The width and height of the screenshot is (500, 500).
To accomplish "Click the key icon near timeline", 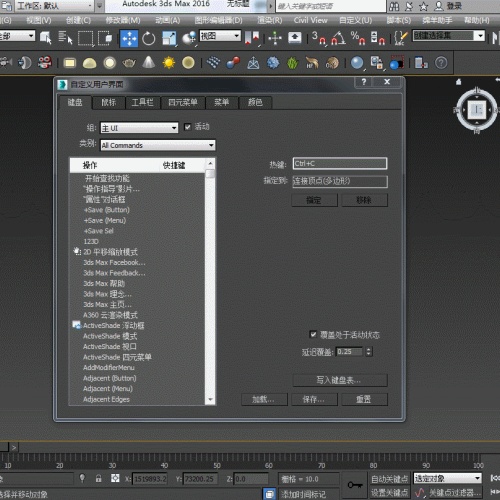I will pyautogui.click(x=355, y=485).
